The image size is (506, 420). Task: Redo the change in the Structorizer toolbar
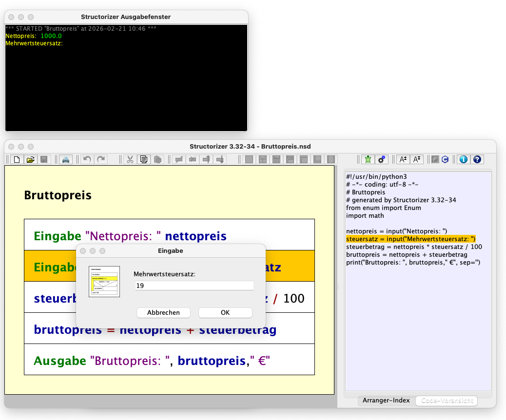pos(101,159)
